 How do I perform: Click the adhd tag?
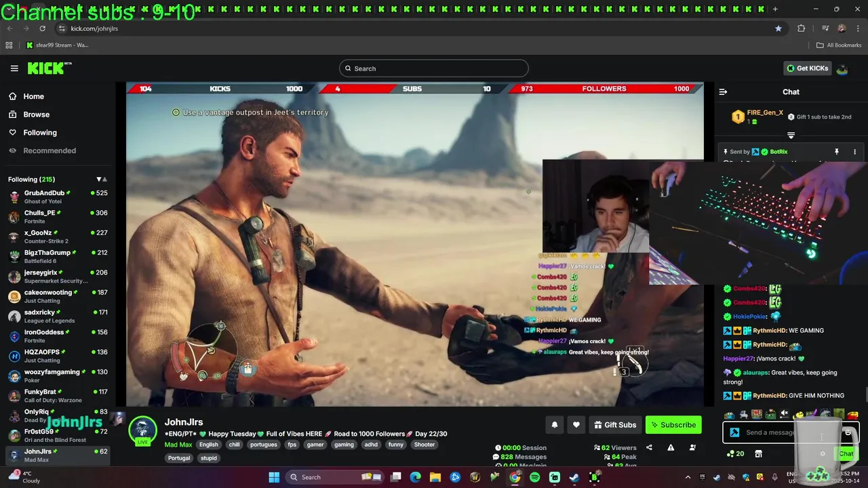pyautogui.click(x=371, y=445)
